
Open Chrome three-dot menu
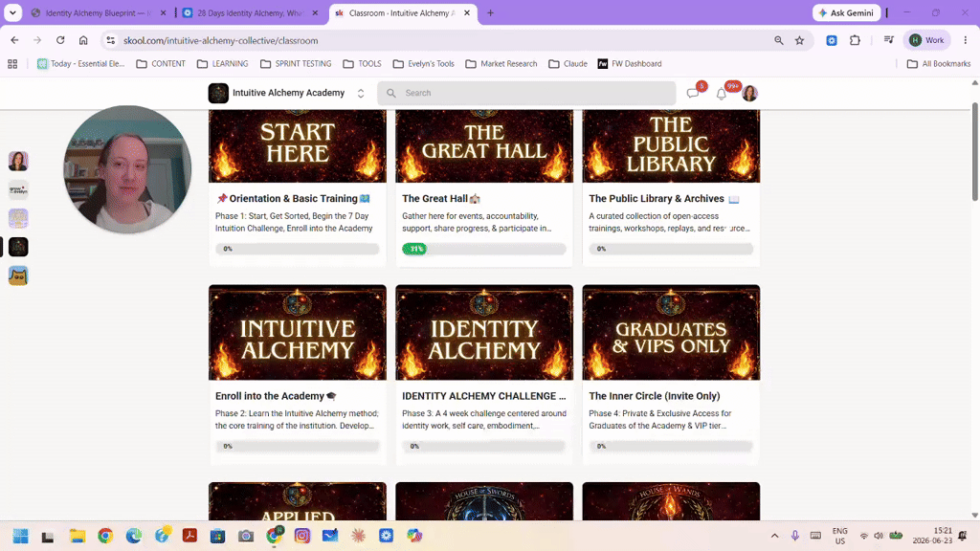965,40
